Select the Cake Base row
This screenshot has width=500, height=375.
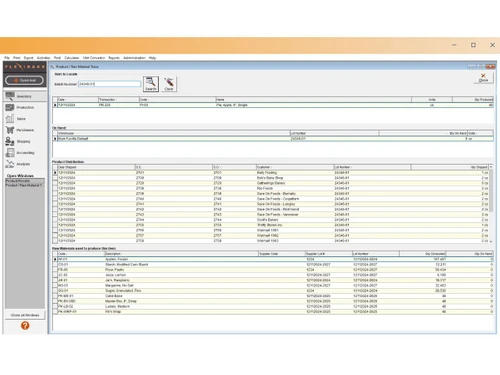273,296
